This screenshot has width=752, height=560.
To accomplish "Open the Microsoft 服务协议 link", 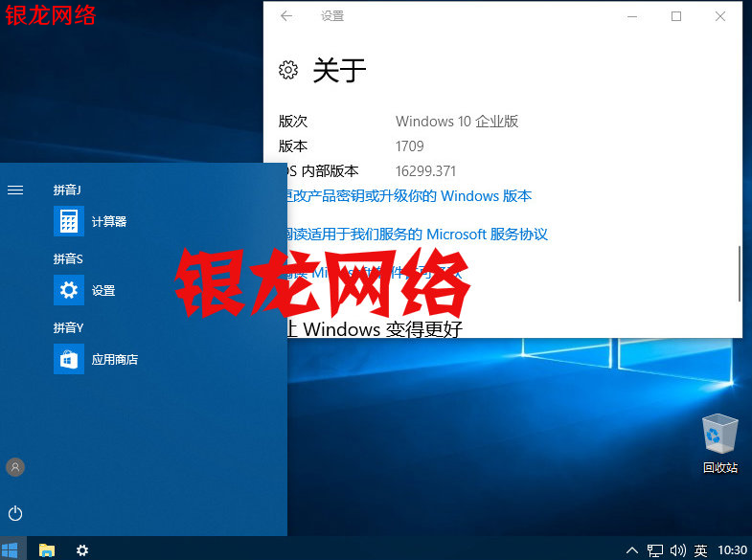I will (417, 235).
